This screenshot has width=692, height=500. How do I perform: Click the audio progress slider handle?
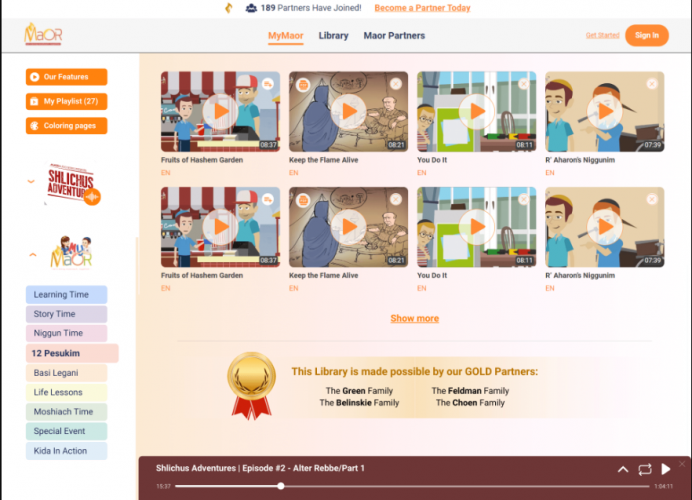point(281,486)
